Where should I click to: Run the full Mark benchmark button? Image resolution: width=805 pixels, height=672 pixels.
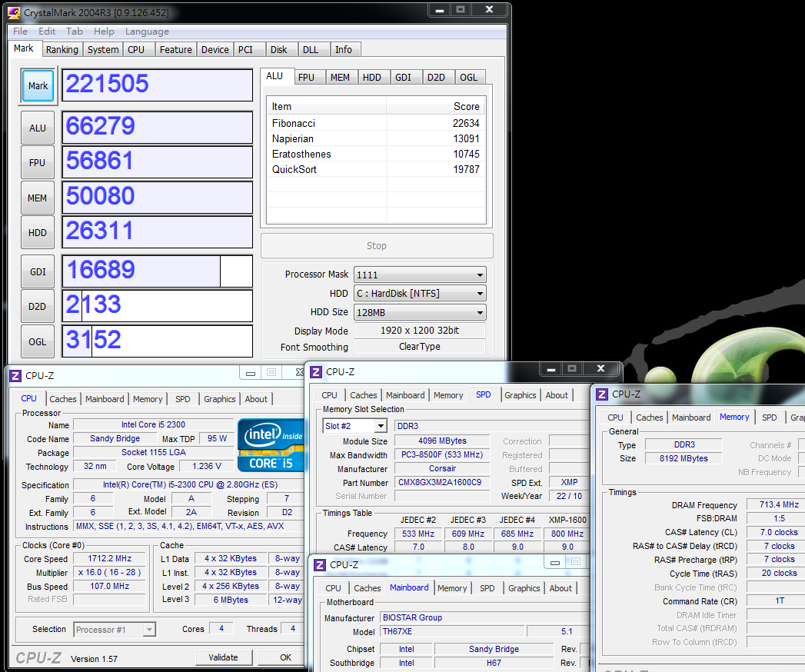tap(38, 86)
